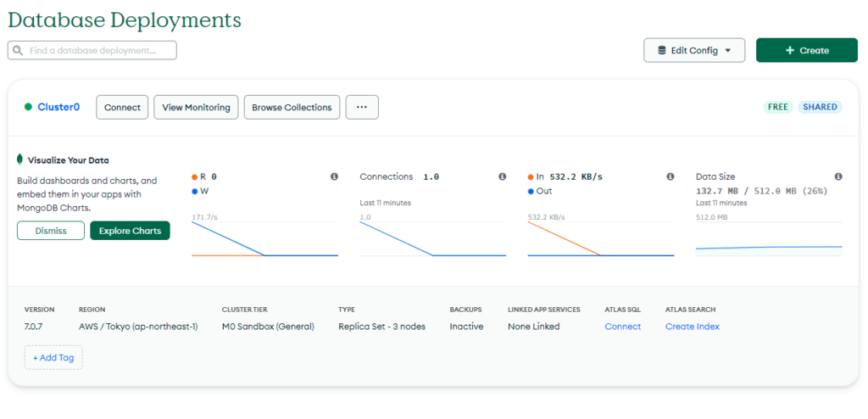Focus the Find a database deployment field
868x419 pixels.
click(92, 50)
